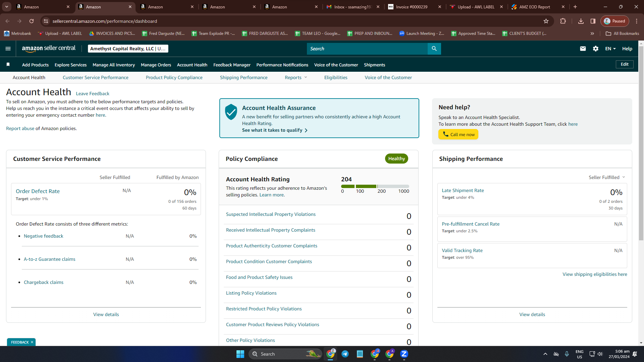Change Seller Fulfilled shipping dropdown
This screenshot has width=644, height=362.
pyautogui.click(x=607, y=177)
